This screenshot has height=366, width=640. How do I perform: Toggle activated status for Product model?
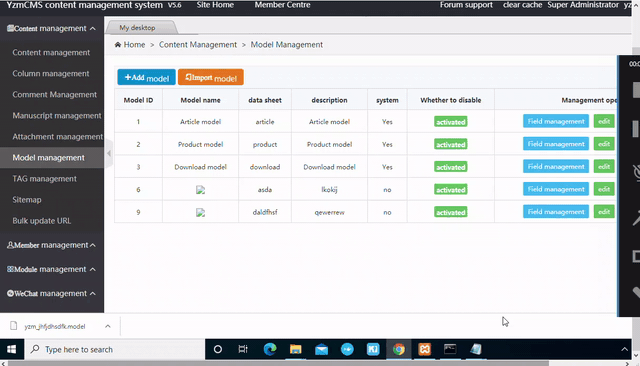point(451,144)
